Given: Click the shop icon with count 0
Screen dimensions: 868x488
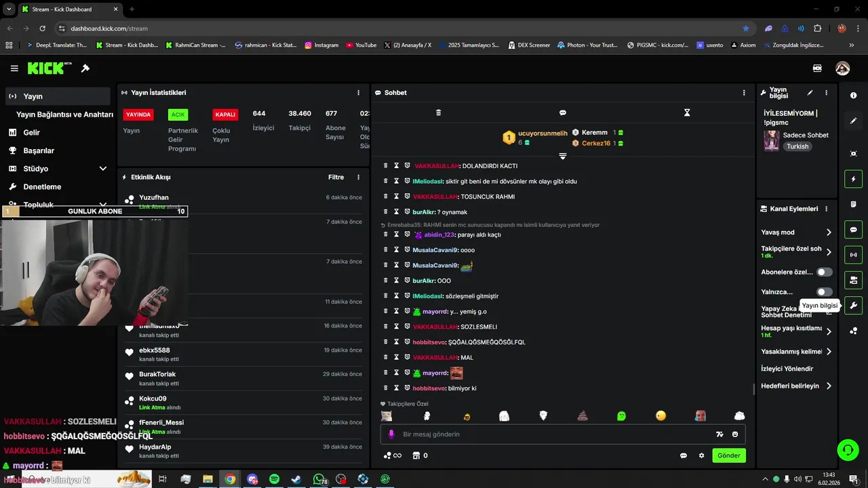Looking at the screenshot, I should pos(420,455).
